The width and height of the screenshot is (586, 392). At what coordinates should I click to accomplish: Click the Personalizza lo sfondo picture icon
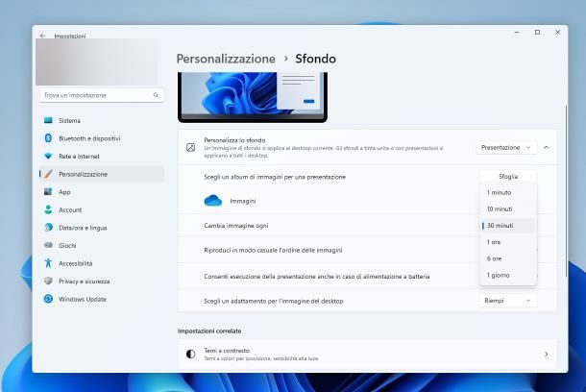(x=190, y=148)
